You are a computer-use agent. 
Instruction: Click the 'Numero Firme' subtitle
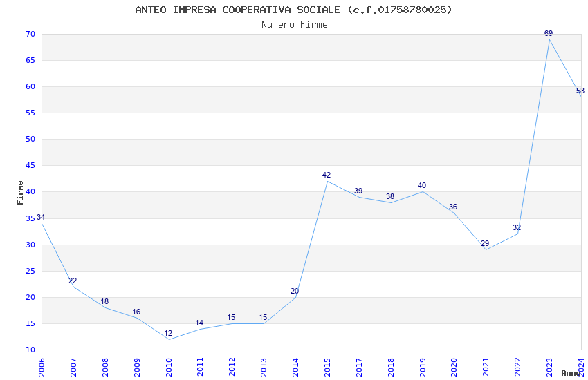coord(295,25)
